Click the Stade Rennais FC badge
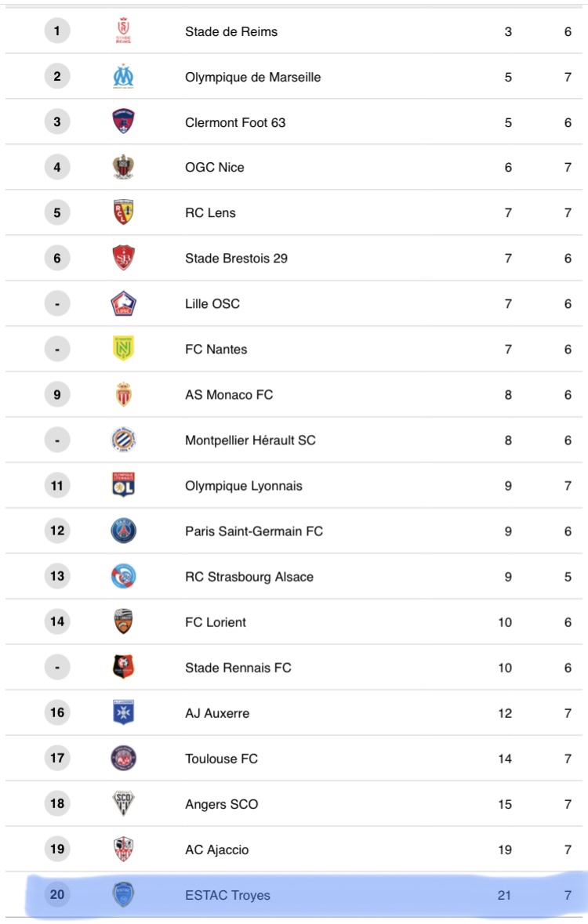Screen dimensions: 588x924 point(123,667)
